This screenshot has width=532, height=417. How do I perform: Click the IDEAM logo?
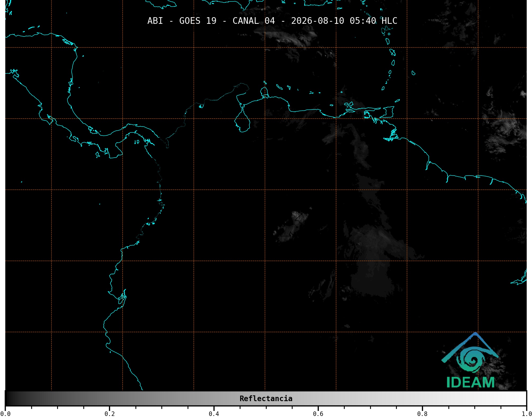470,360
